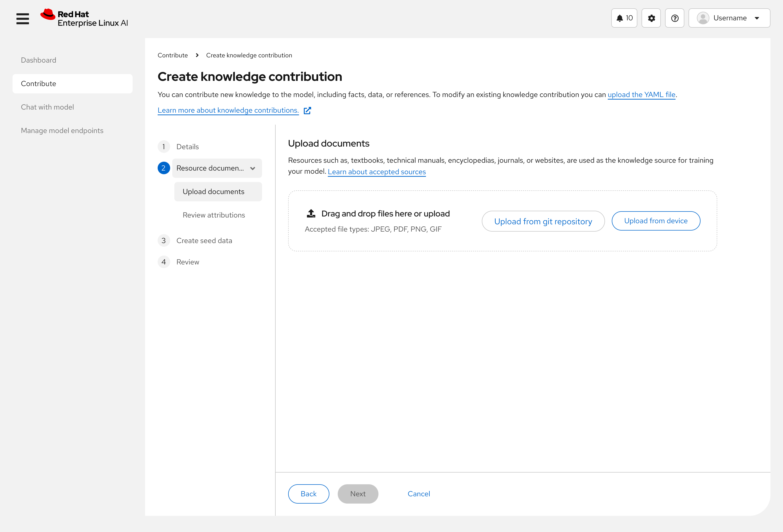This screenshot has height=532, width=783.
Task: Open Manage model endpoints page
Action: (62, 131)
